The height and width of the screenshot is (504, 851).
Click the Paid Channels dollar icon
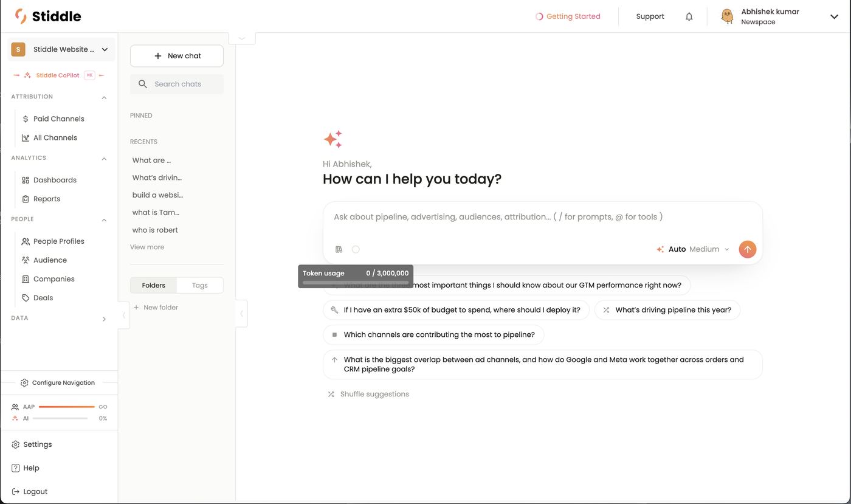[26, 119]
